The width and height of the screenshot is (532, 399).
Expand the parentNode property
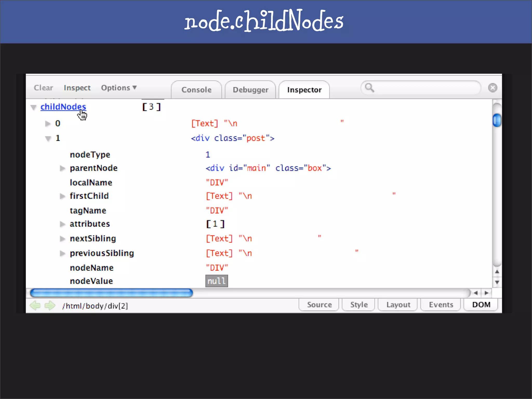point(62,168)
